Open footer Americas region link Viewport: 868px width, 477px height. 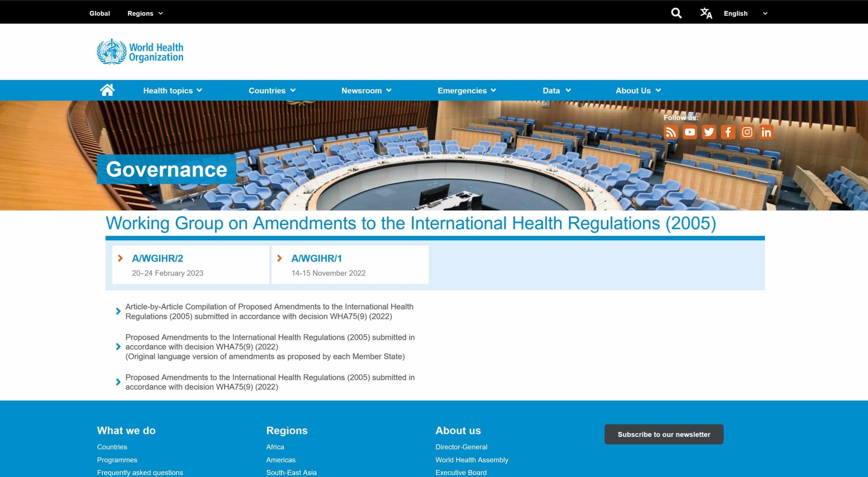tap(281, 460)
